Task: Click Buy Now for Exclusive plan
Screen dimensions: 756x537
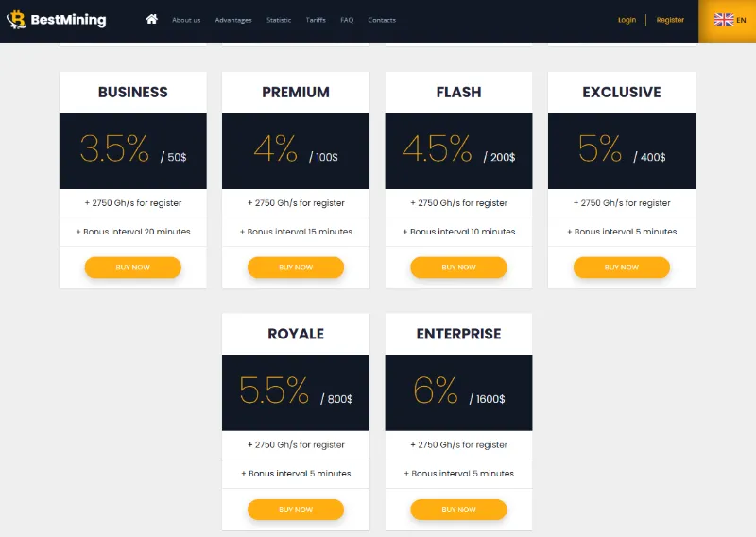Action: coord(622,268)
